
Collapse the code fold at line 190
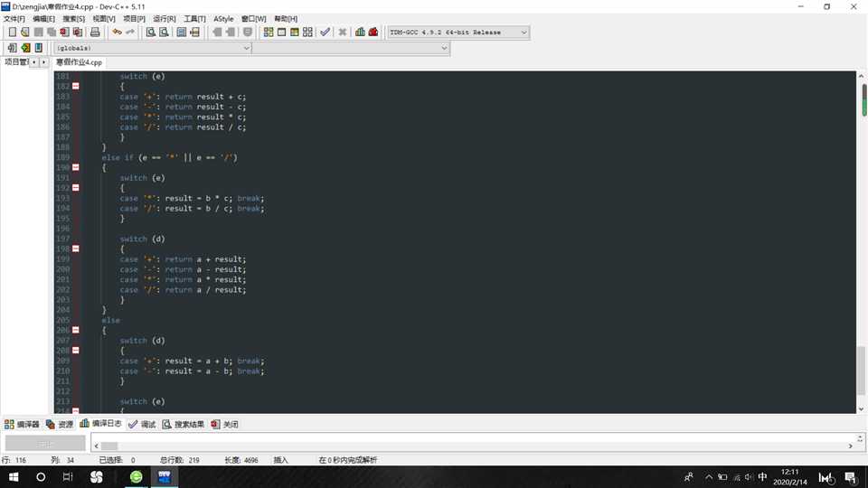(76, 167)
